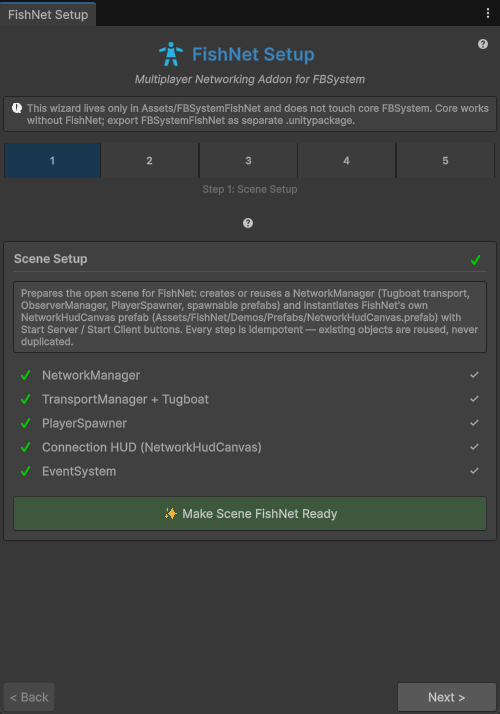
Task: Click the EventSystem label
Action: point(79,471)
